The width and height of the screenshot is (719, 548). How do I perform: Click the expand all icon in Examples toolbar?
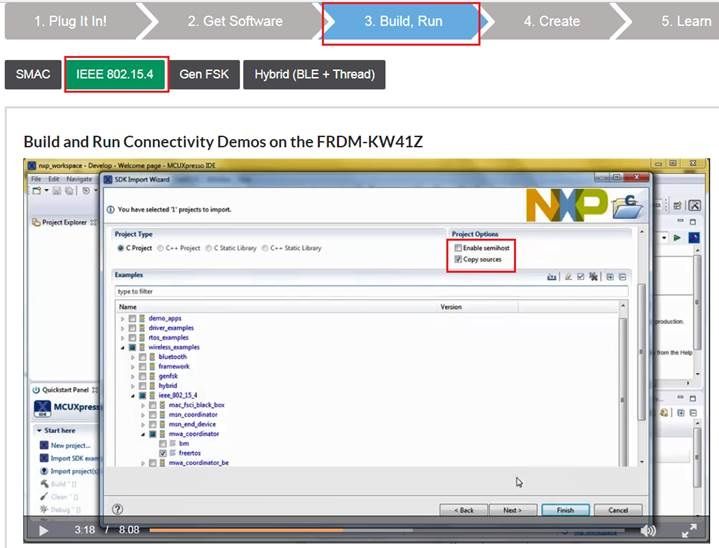click(x=610, y=277)
